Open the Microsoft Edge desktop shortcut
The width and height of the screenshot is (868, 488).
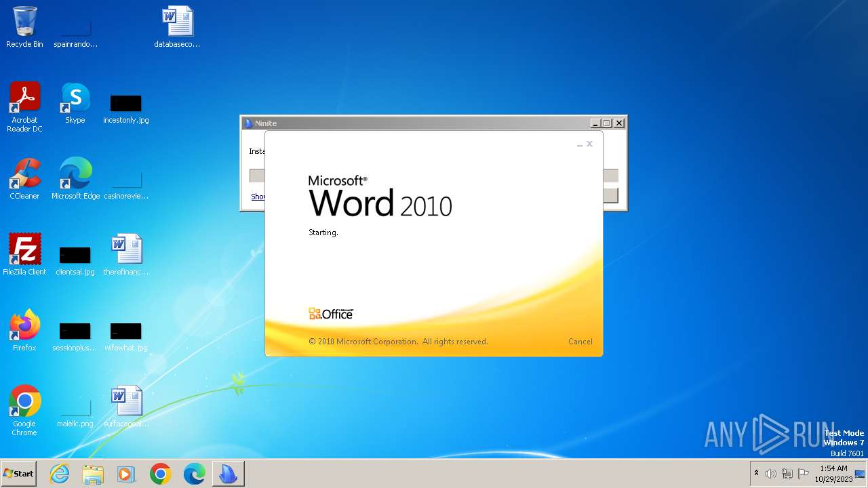(75, 179)
